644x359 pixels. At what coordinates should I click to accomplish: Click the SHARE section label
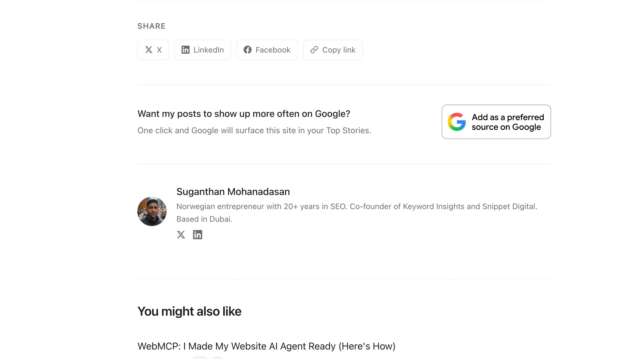point(151,26)
